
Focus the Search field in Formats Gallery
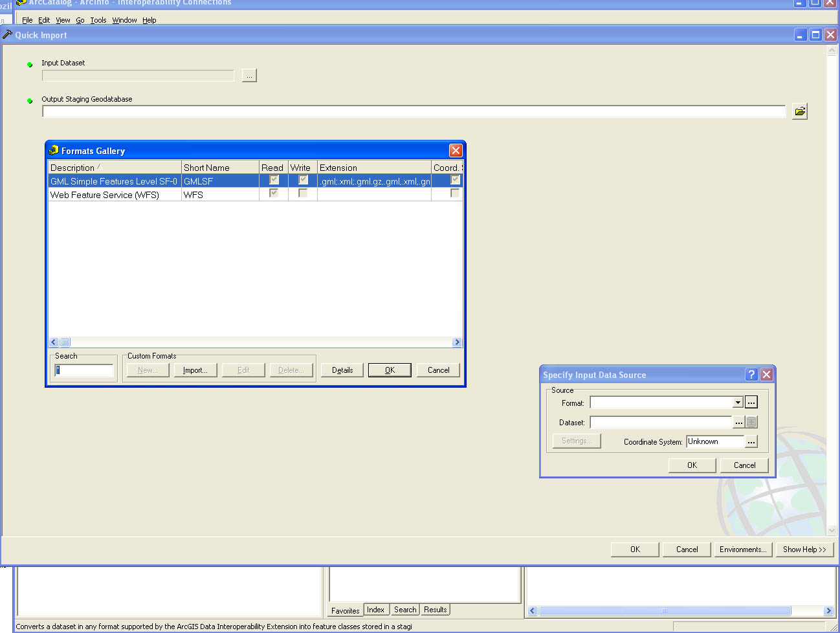[84, 370]
